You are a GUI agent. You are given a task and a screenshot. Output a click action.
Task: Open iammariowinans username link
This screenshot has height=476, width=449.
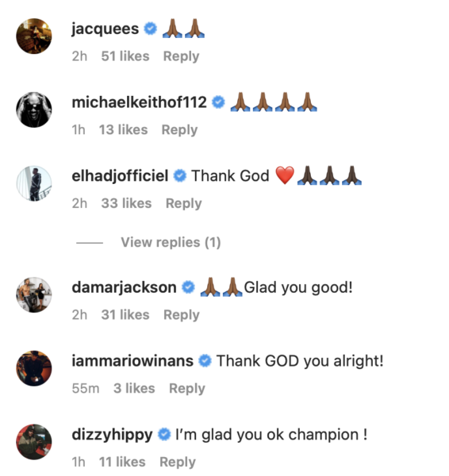click(132, 361)
